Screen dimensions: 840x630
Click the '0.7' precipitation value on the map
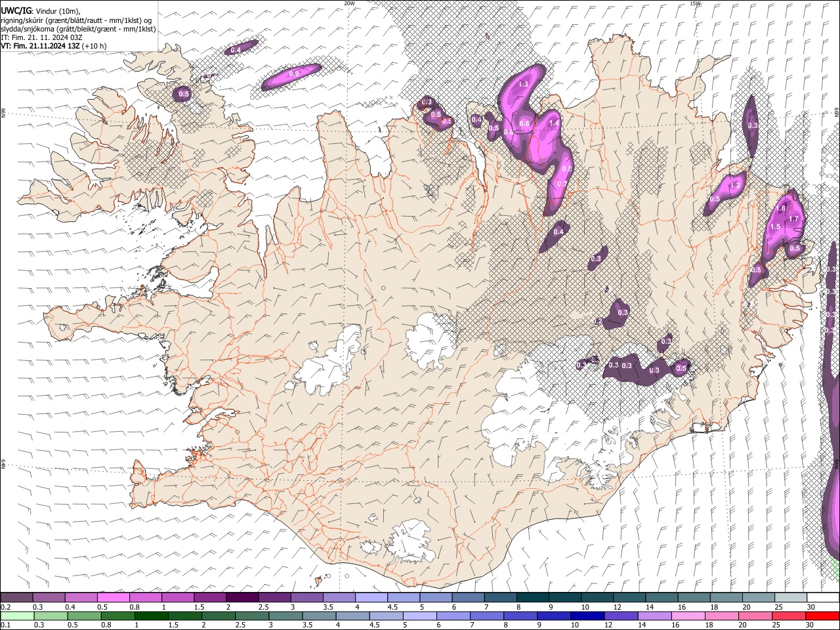(x=562, y=184)
